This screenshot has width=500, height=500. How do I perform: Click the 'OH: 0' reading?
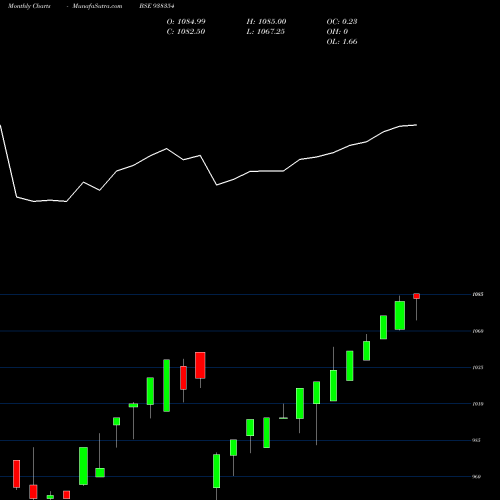coord(337,32)
